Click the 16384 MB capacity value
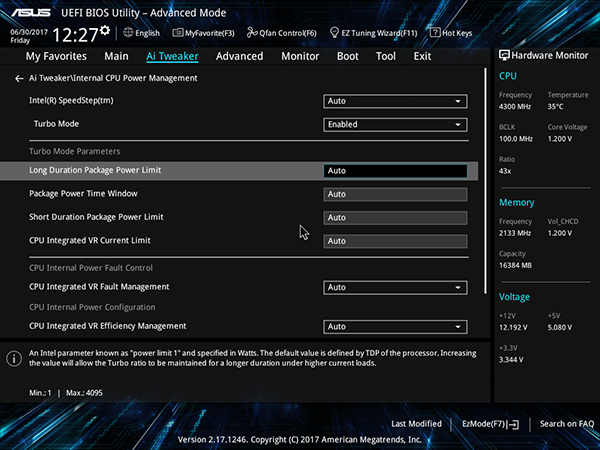The image size is (600, 450). click(x=515, y=265)
